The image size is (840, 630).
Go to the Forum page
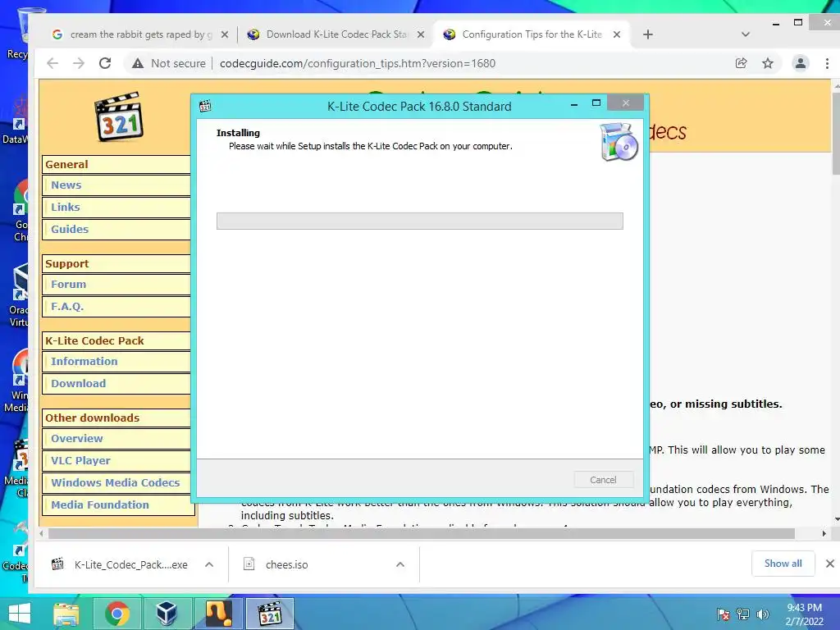click(x=68, y=284)
